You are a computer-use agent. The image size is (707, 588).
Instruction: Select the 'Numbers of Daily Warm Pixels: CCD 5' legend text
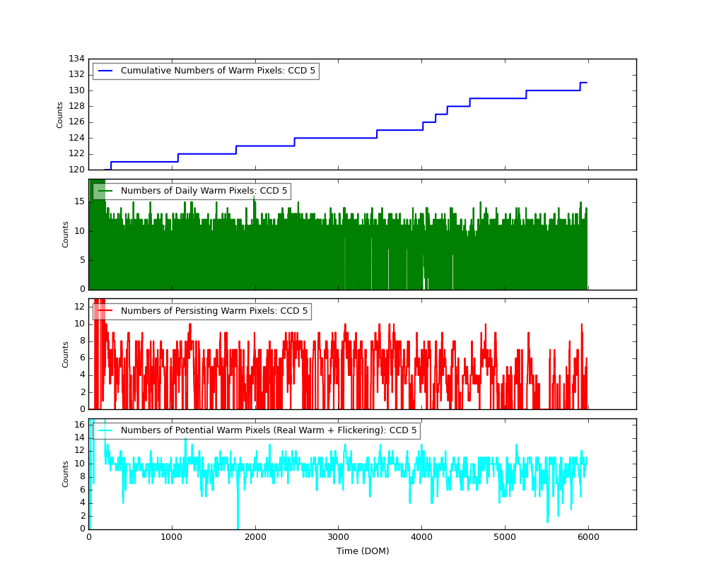point(204,191)
